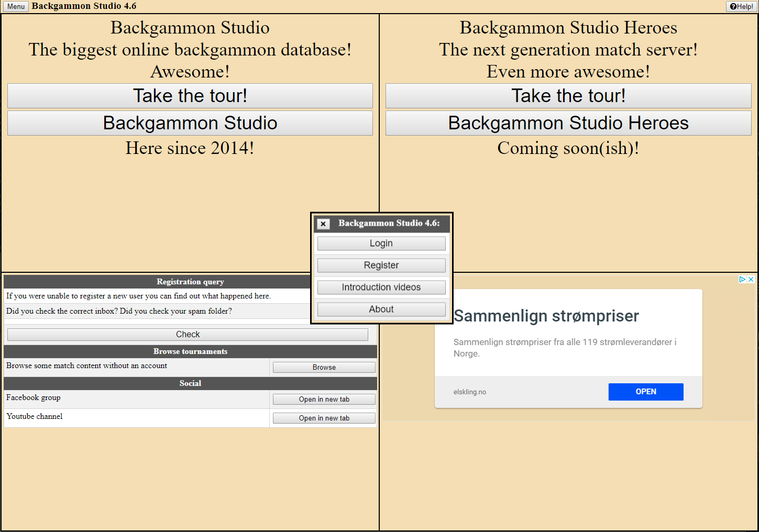Click the 'Facebook group' label
Screen dimensions: 759x532
[34, 398]
